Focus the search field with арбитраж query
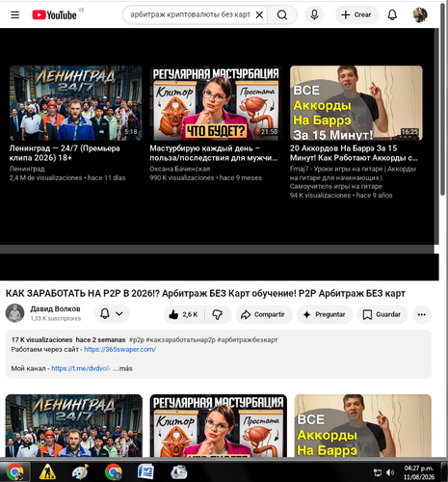Viewport: 448px width, 482px height. click(x=190, y=14)
